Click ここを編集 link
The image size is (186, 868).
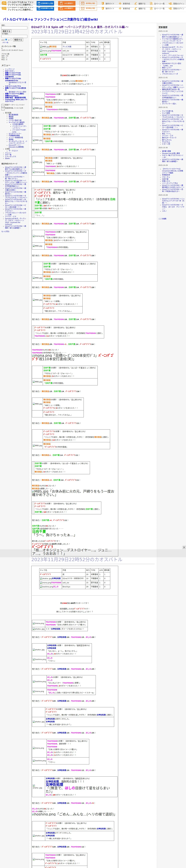click(x=162, y=219)
